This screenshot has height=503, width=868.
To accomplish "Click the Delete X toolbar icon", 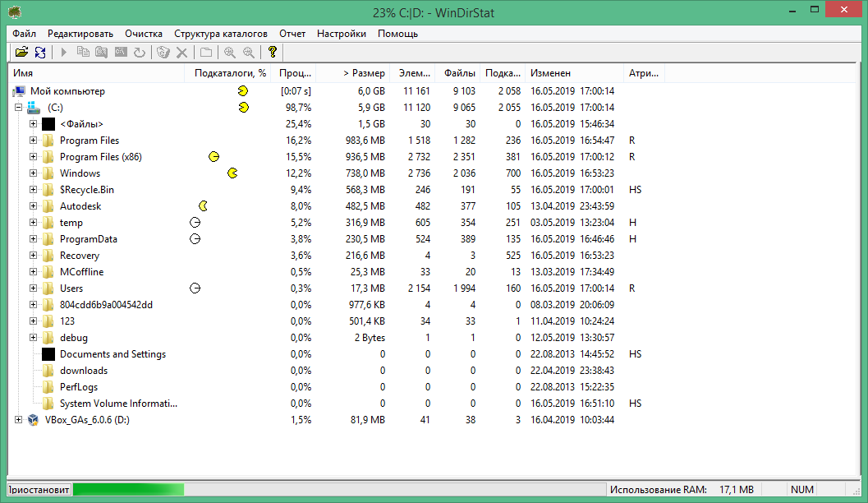I will pos(182,53).
